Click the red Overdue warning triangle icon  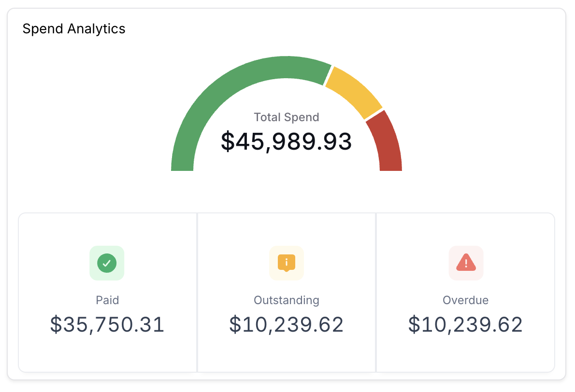(x=466, y=262)
